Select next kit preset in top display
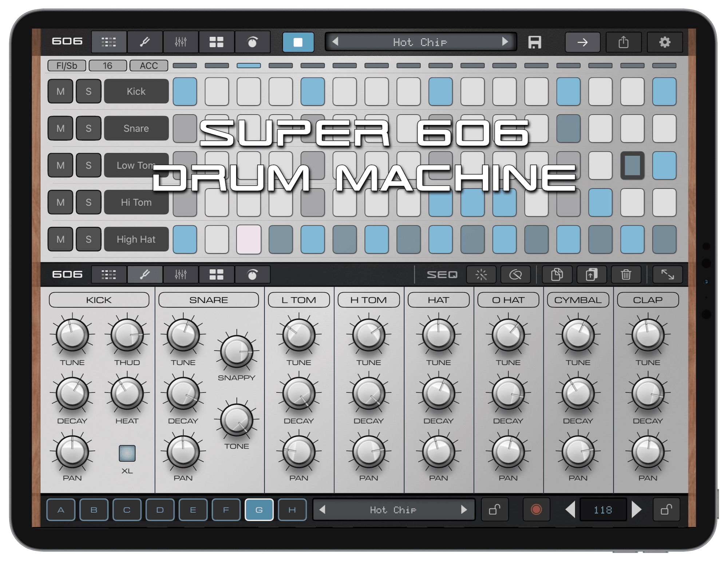 tap(505, 42)
